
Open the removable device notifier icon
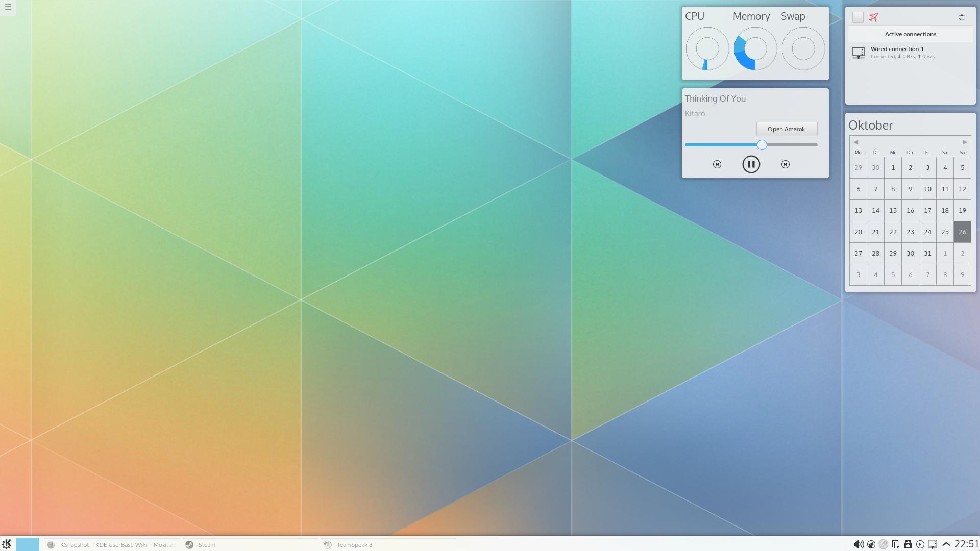908,544
